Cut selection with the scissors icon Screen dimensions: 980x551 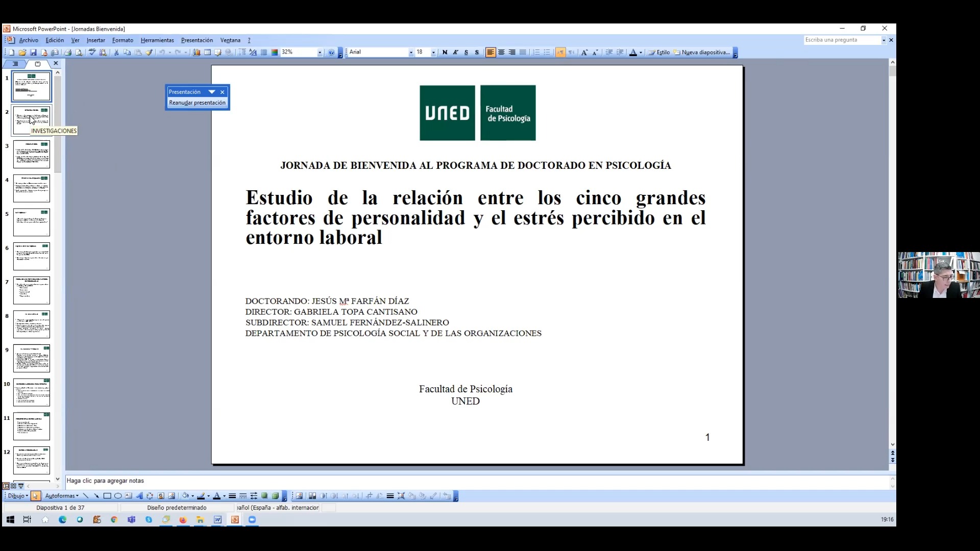(x=116, y=53)
